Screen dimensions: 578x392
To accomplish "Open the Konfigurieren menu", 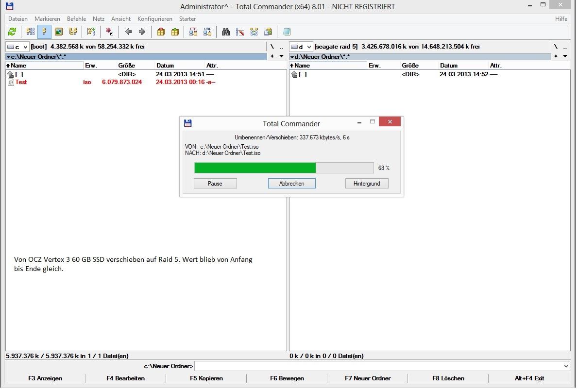I will pyautogui.click(x=155, y=19).
